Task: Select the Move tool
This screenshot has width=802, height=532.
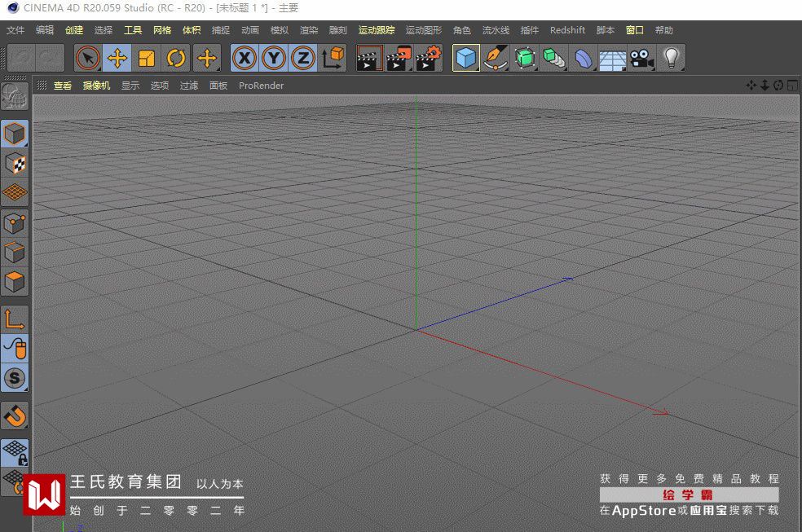Action: coord(117,58)
